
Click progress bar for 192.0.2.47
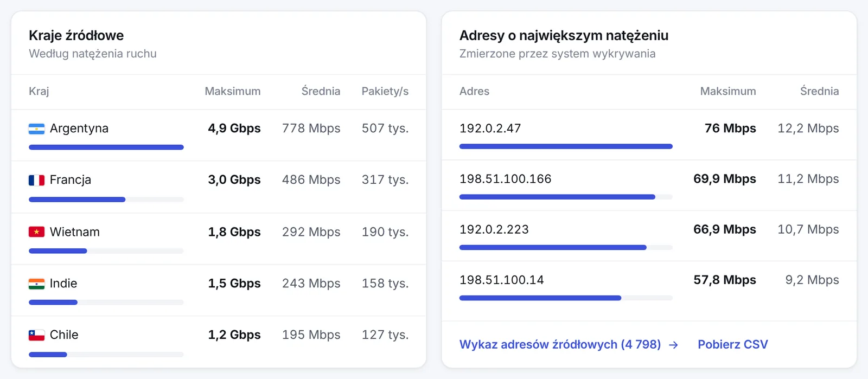566,146
